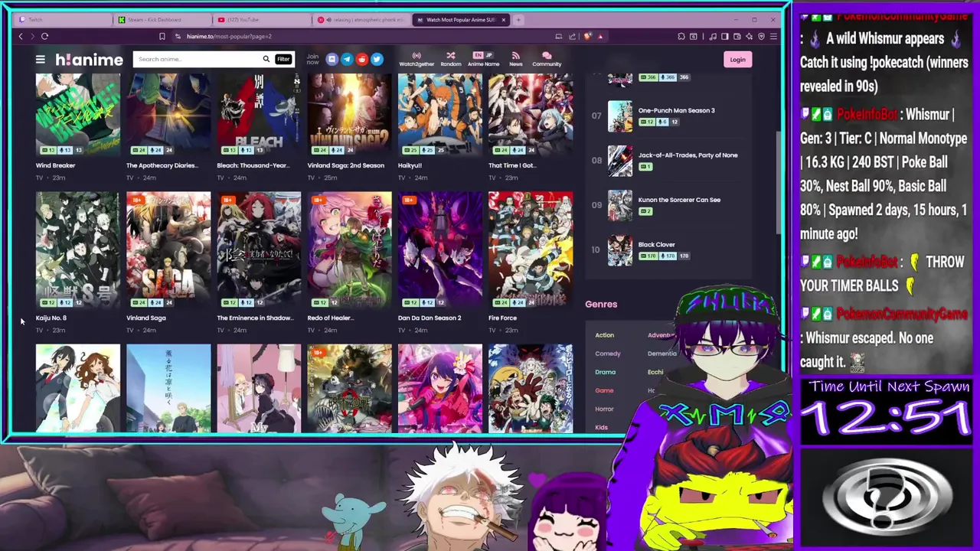Open The Eminence in Shadow poster
The image size is (980, 551).
[259, 249]
